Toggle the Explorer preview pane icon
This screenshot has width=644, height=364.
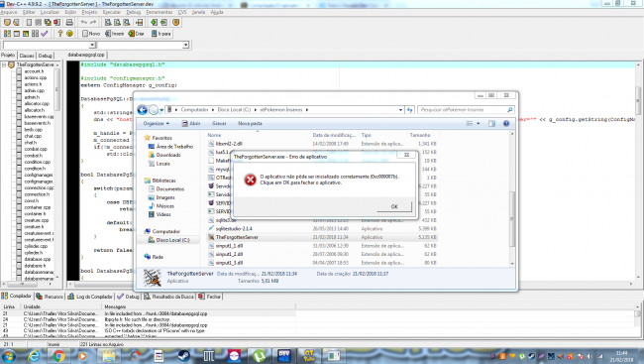tap(492, 123)
